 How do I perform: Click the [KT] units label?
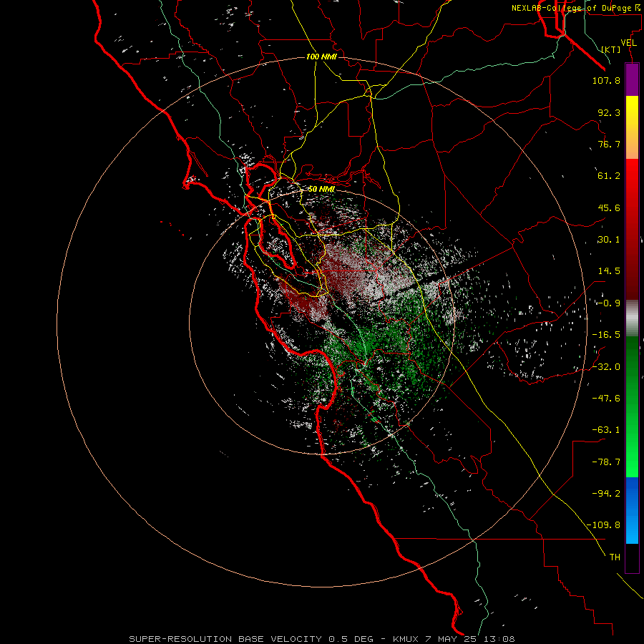[x=611, y=49]
